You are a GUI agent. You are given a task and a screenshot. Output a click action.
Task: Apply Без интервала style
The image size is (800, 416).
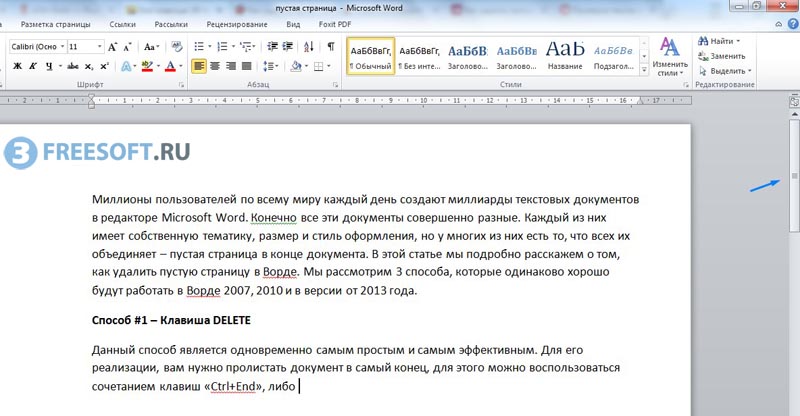point(419,56)
